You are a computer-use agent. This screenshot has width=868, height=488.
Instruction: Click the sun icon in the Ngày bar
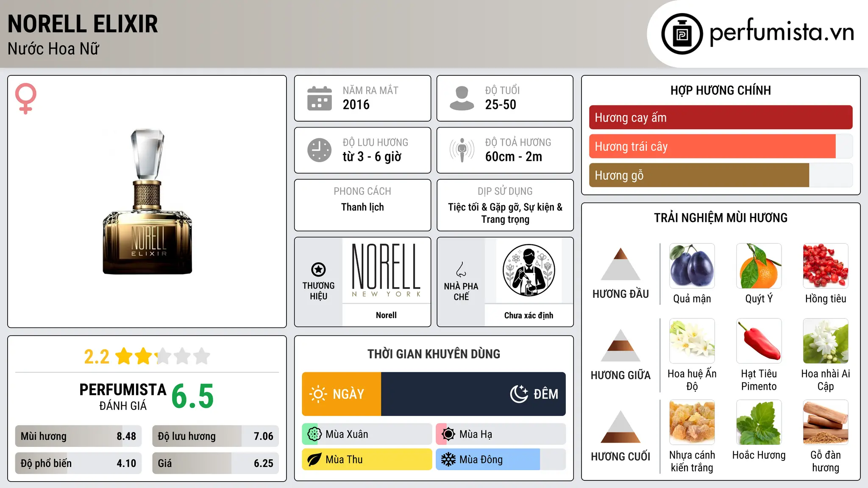(x=318, y=394)
